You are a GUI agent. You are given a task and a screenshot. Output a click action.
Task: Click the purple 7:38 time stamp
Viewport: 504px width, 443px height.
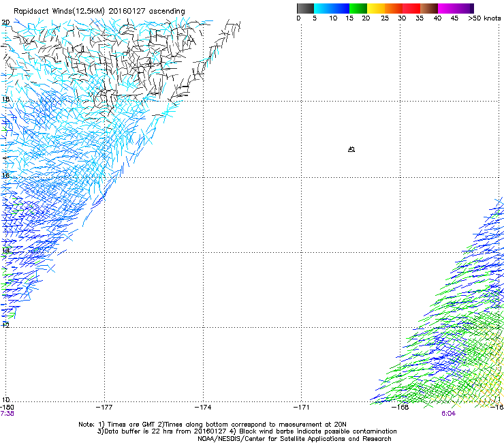[x=7, y=414]
